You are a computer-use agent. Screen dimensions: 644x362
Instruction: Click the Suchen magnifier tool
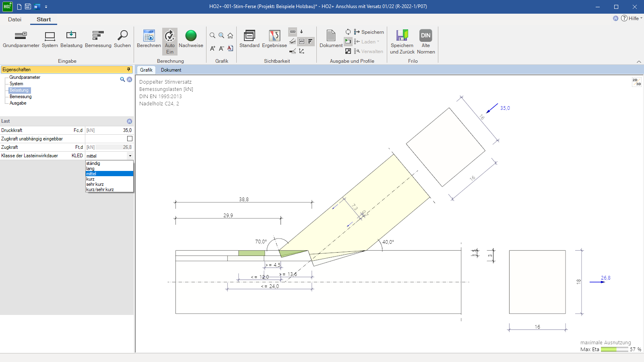(x=122, y=39)
